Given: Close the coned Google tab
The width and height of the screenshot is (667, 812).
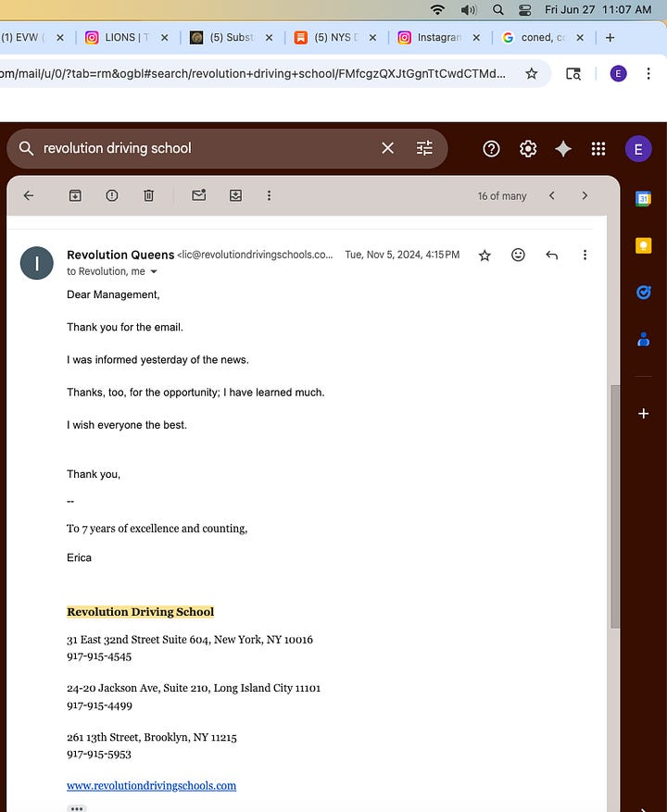Looking at the screenshot, I should tap(580, 37).
